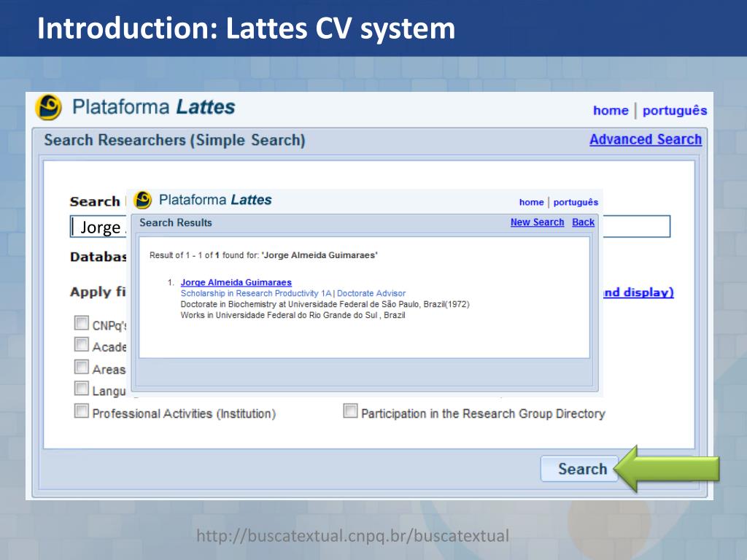The height and width of the screenshot is (560, 747).
Task: Check Professional Activities (Institution) checkbox
Action: point(82,411)
